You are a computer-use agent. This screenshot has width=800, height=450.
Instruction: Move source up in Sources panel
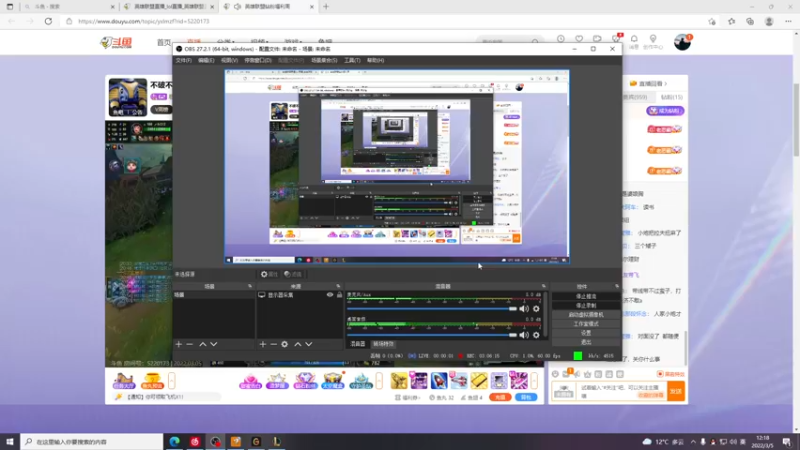point(298,344)
